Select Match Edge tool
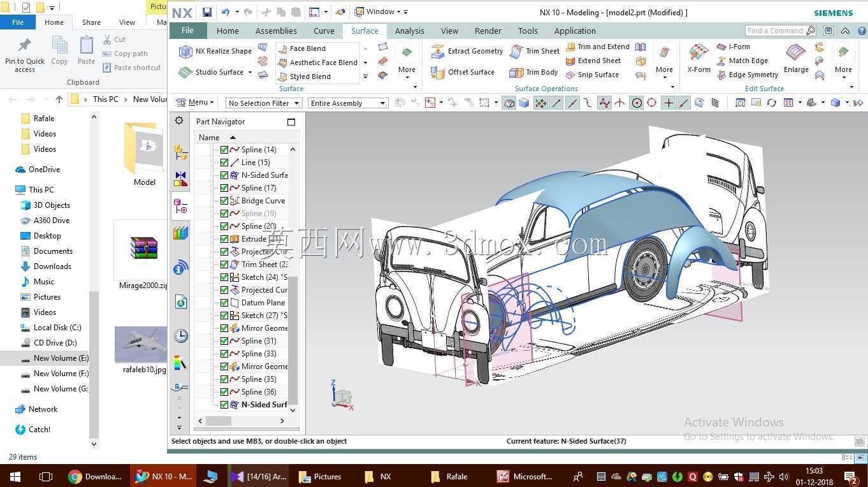 pyautogui.click(x=742, y=61)
